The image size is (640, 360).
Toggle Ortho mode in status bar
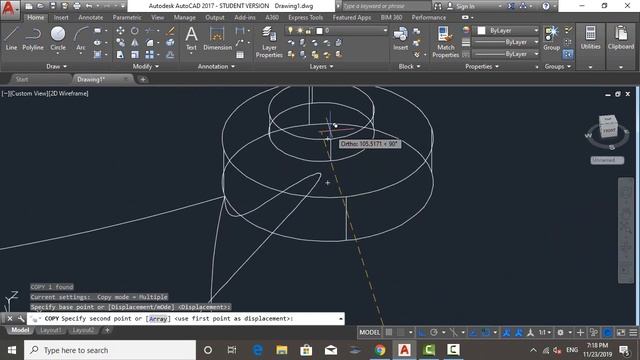tap(421, 333)
